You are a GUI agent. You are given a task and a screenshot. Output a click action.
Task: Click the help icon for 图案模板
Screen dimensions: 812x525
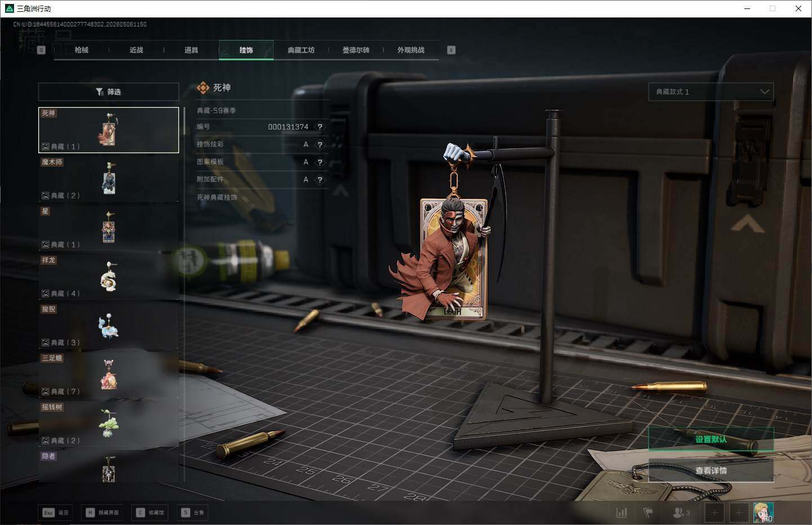coord(320,162)
